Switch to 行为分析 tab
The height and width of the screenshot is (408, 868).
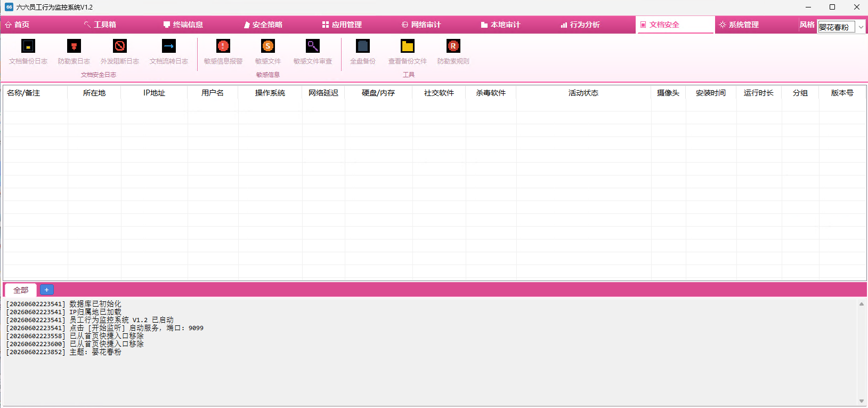[x=580, y=25]
